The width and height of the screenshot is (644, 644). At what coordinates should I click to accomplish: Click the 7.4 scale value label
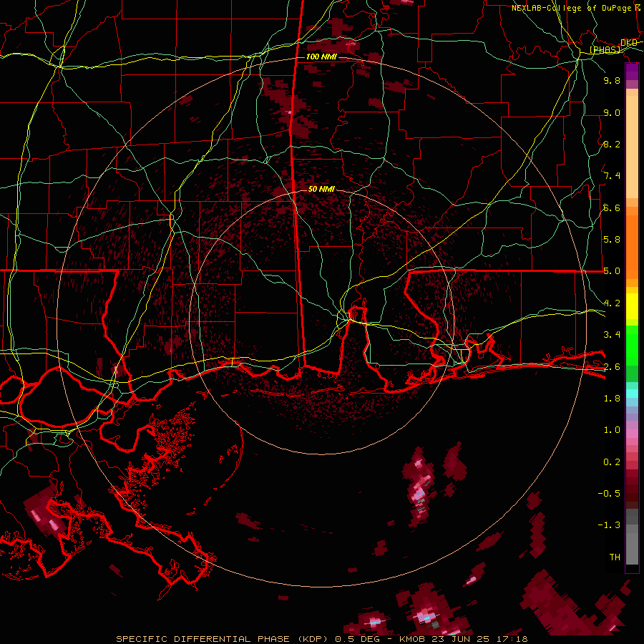[612, 176]
